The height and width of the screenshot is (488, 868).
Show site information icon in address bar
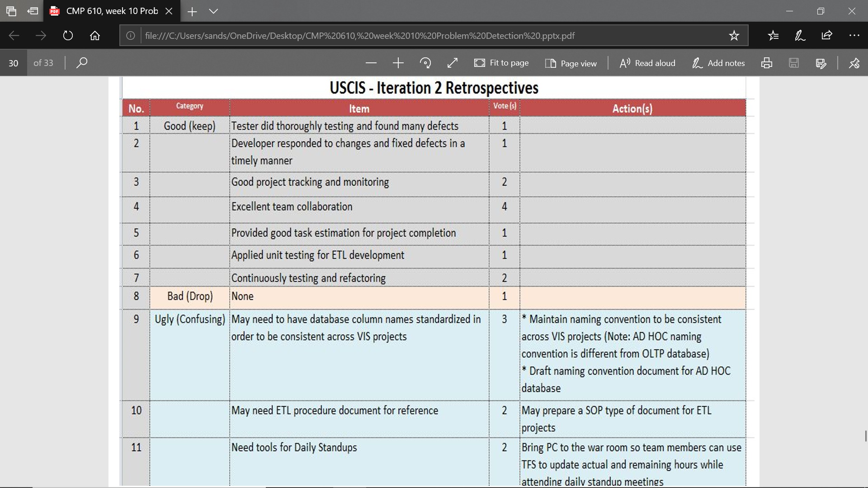(130, 36)
